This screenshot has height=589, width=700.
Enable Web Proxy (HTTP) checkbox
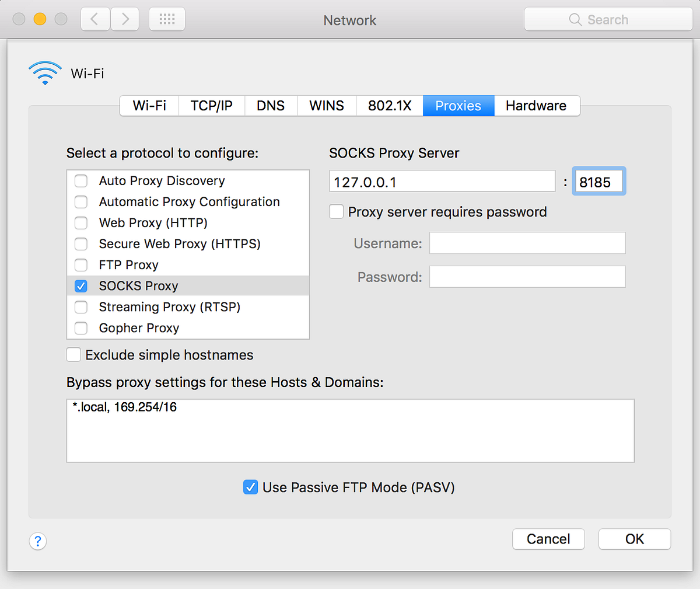point(81,223)
